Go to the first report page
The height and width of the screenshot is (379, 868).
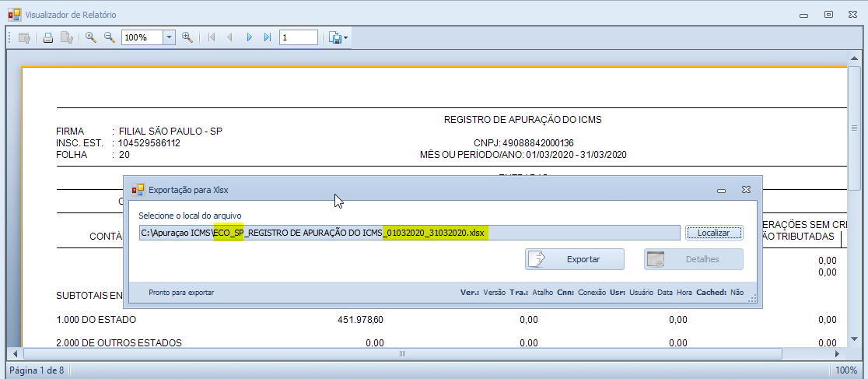pyautogui.click(x=212, y=37)
